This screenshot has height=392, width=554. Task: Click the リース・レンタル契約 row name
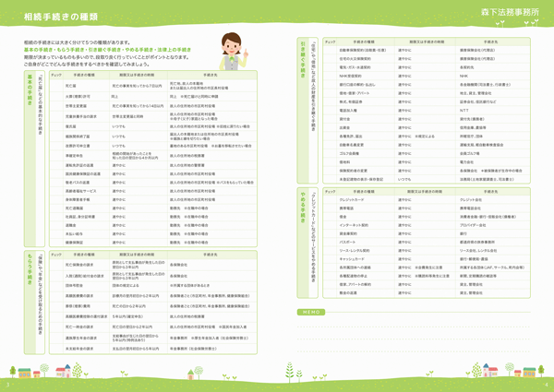point(355,251)
